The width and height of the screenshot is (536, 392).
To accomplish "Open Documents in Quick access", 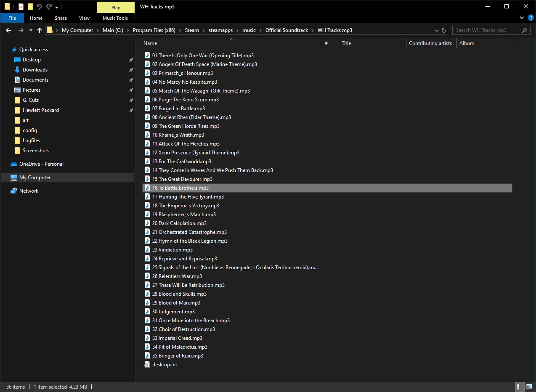I will (x=35, y=80).
